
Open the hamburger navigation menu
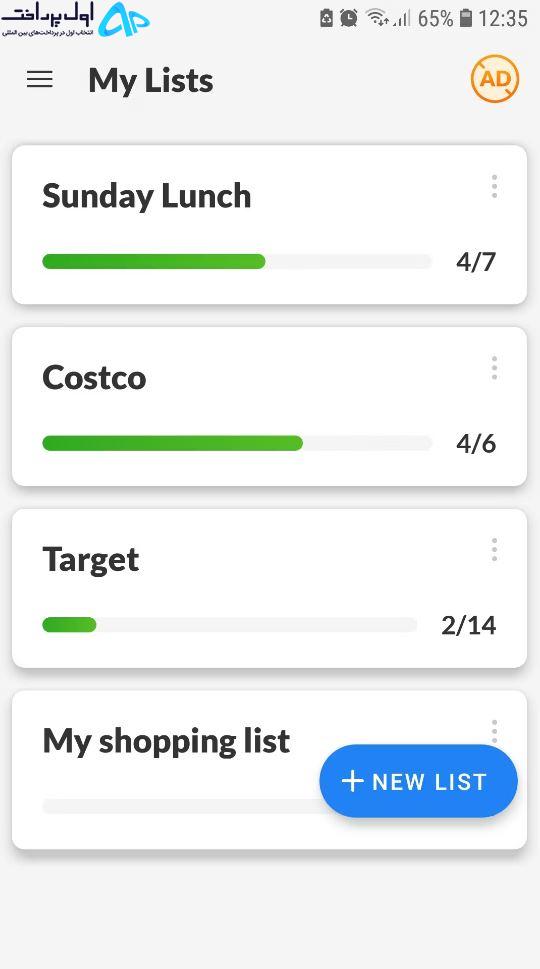pyautogui.click(x=40, y=79)
